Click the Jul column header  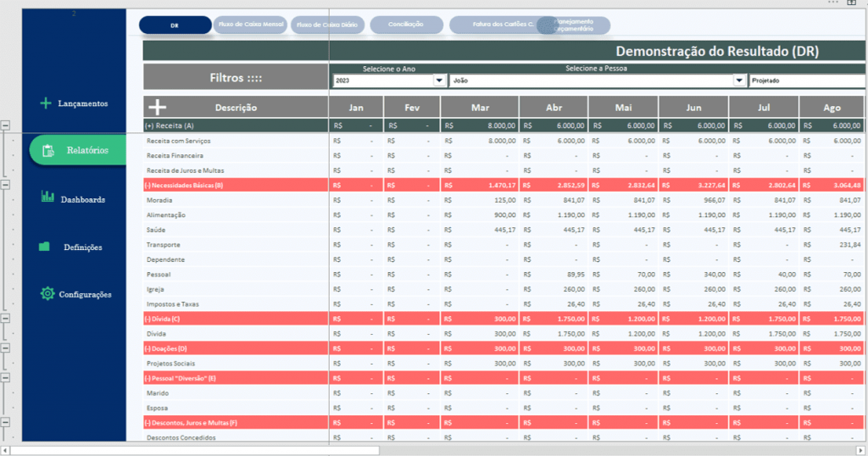(764, 108)
